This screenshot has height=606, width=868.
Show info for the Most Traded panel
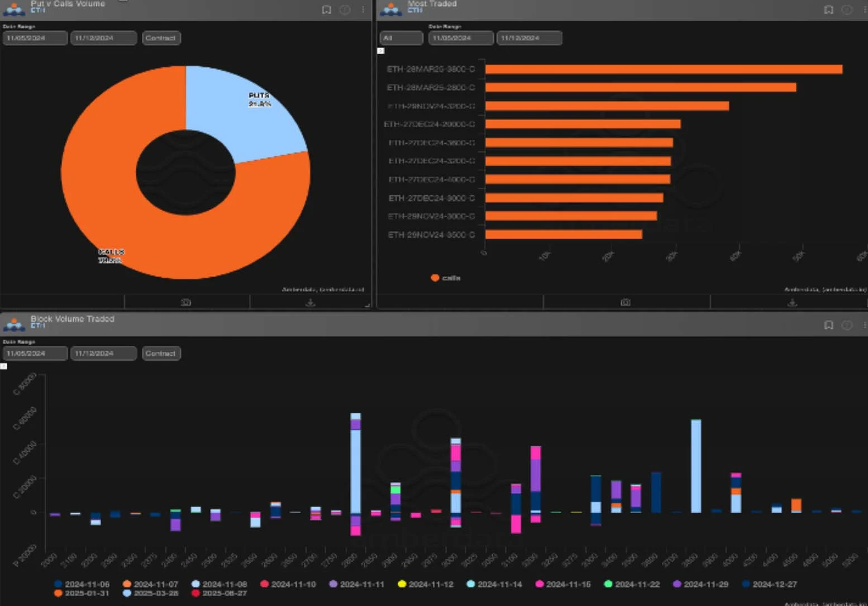pyautogui.click(x=847, y=9)
